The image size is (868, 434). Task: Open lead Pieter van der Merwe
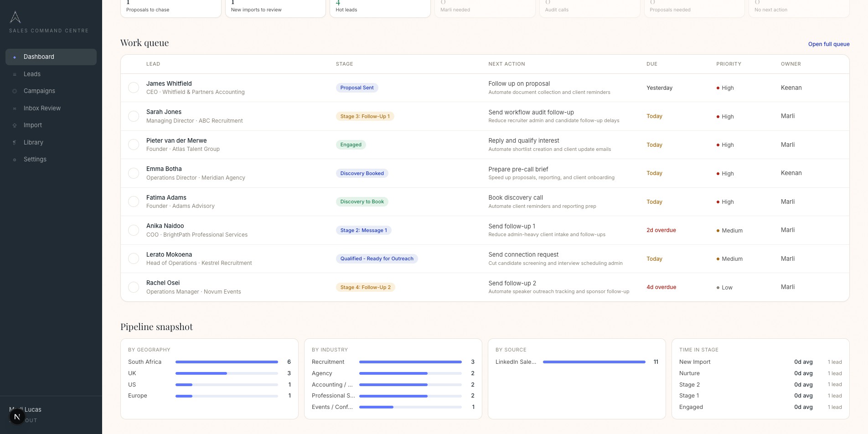176,140
